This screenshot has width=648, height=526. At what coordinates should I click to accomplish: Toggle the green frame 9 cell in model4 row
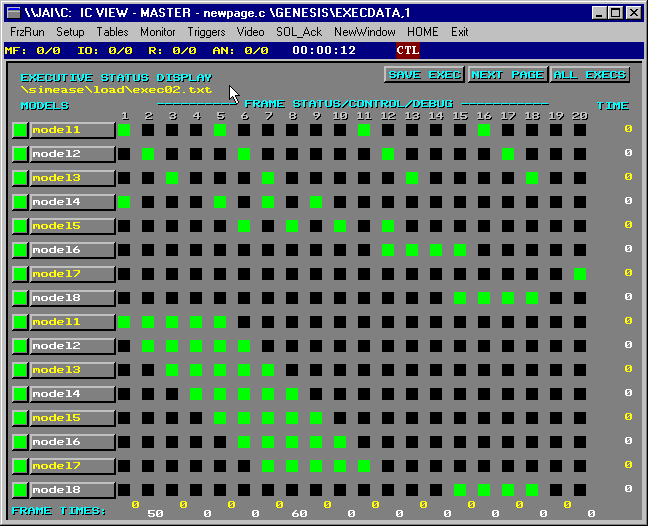pyautogui.click(x=316, y=202)
